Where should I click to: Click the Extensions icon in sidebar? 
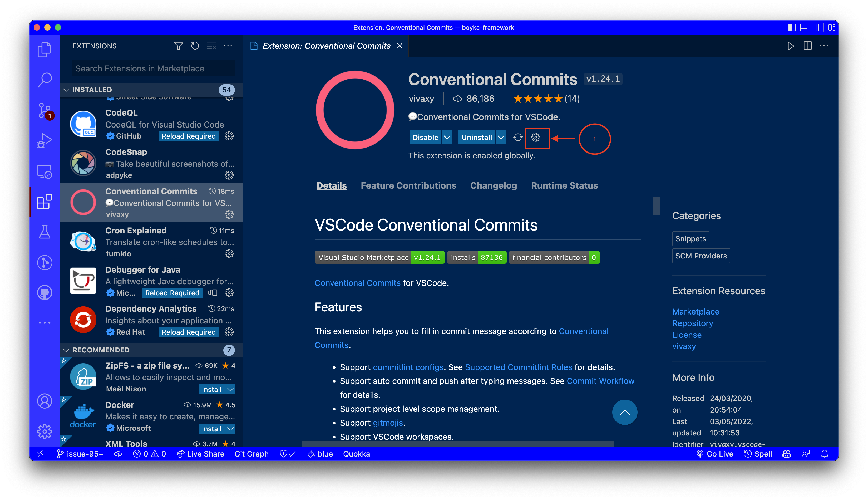(45, 202)
